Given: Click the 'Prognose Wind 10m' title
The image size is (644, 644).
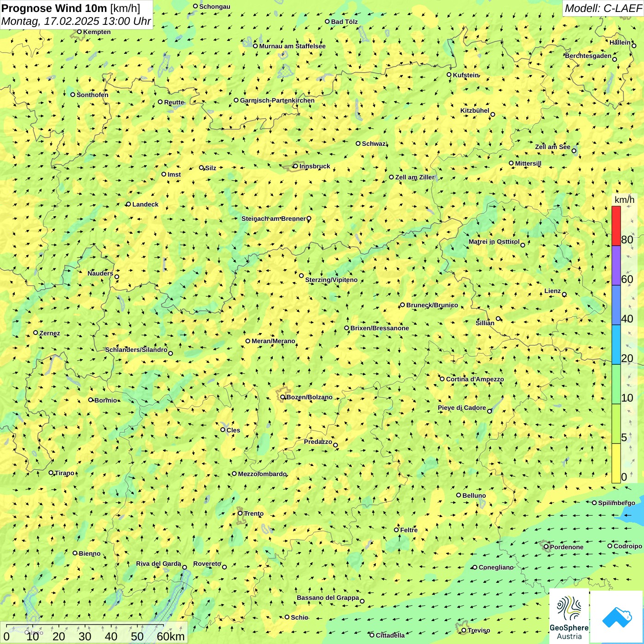Looking at the screenshot, I should tap(54, 8).
